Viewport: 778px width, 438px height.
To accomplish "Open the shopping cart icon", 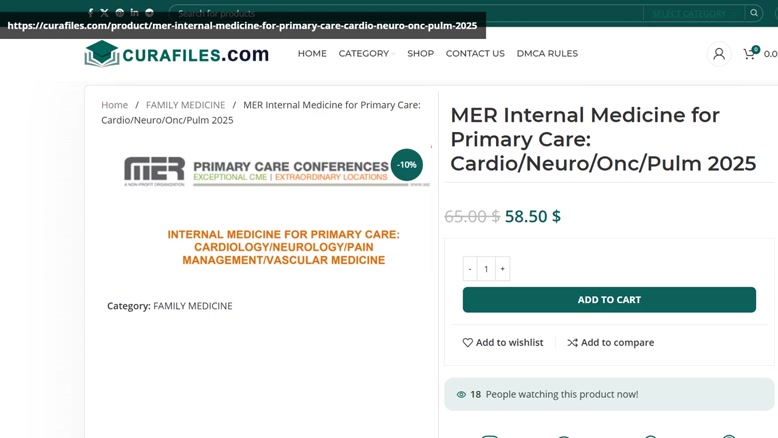I will 749,54.
